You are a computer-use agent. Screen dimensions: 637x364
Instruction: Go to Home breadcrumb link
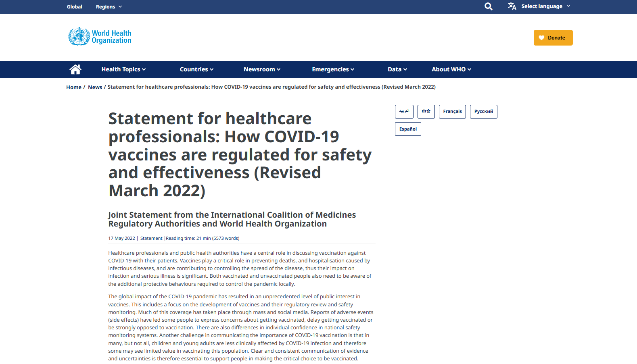tap(74, 87)
